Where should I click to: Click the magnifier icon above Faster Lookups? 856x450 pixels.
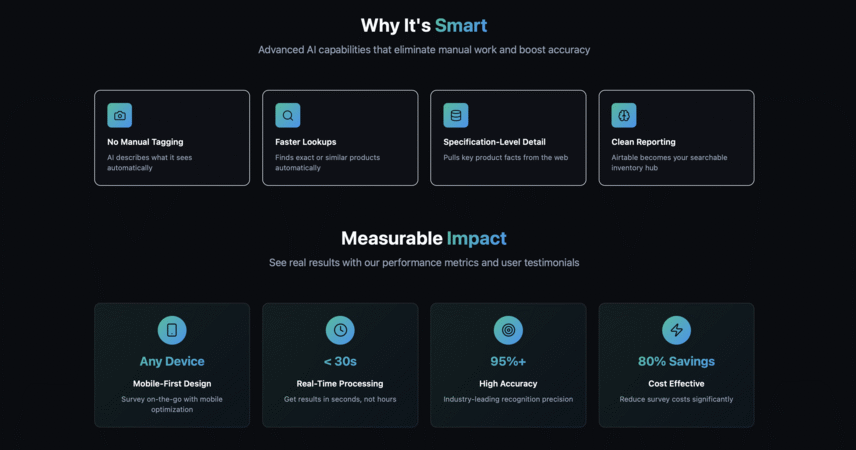(x=288, y=115)
